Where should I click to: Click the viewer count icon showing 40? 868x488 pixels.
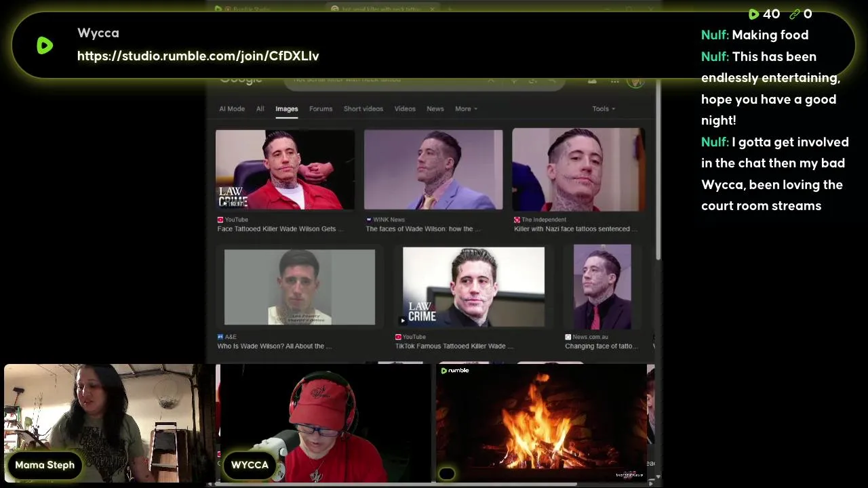point(753,14)
